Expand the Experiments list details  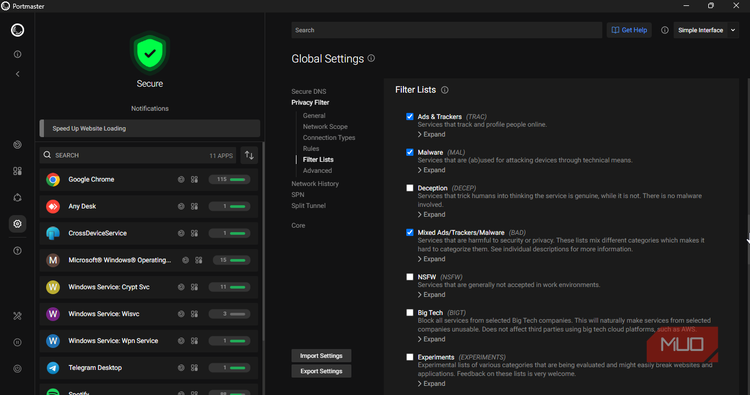tap(431, 384)
